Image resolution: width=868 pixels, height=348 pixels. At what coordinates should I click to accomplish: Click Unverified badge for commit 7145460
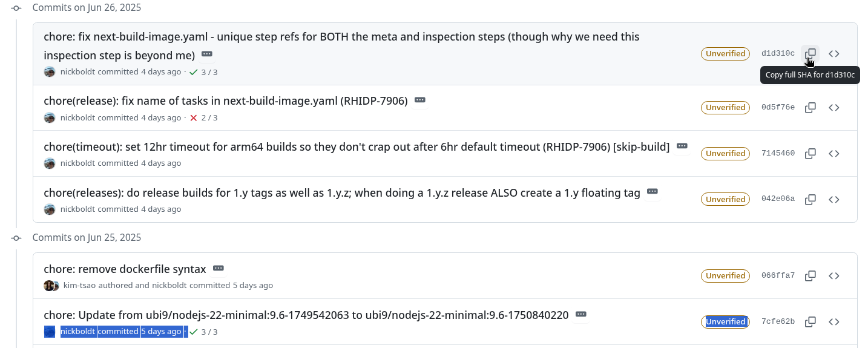[725, 154]
